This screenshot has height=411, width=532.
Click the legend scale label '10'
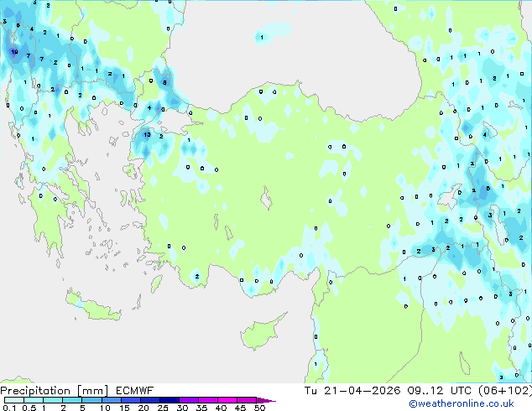pyautogui.click(x=105, y=408)
